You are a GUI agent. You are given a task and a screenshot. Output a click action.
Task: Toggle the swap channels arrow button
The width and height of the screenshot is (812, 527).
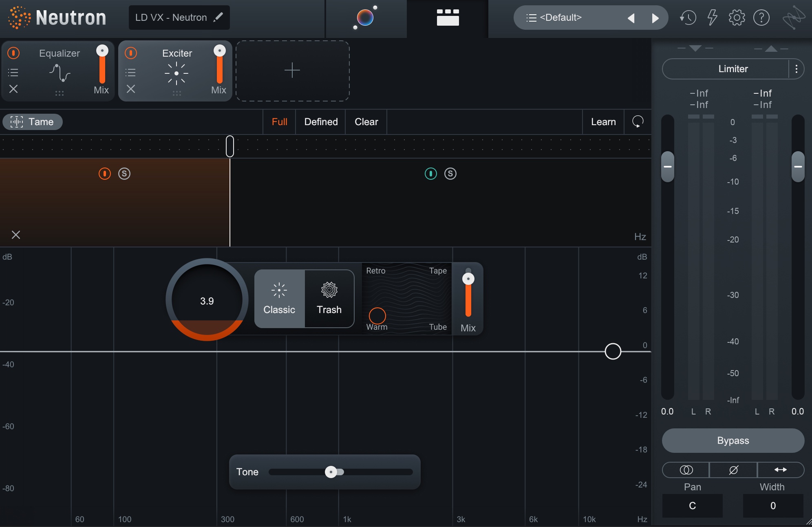(781, 470)
